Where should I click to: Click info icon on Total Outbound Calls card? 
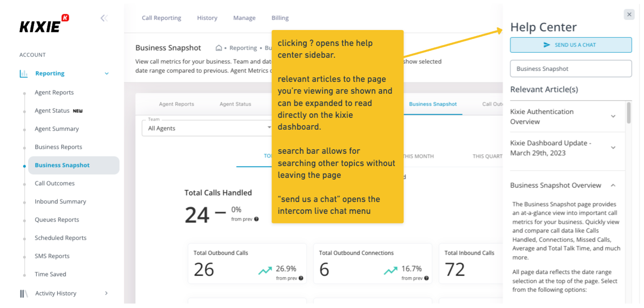(x=301, y=278)
